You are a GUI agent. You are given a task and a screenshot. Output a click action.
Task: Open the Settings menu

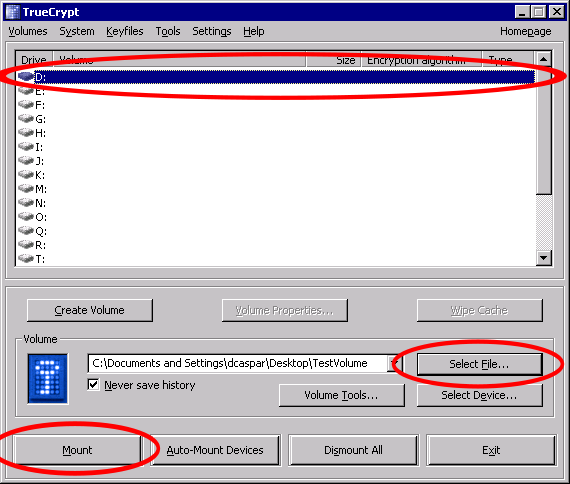[212, 31]
